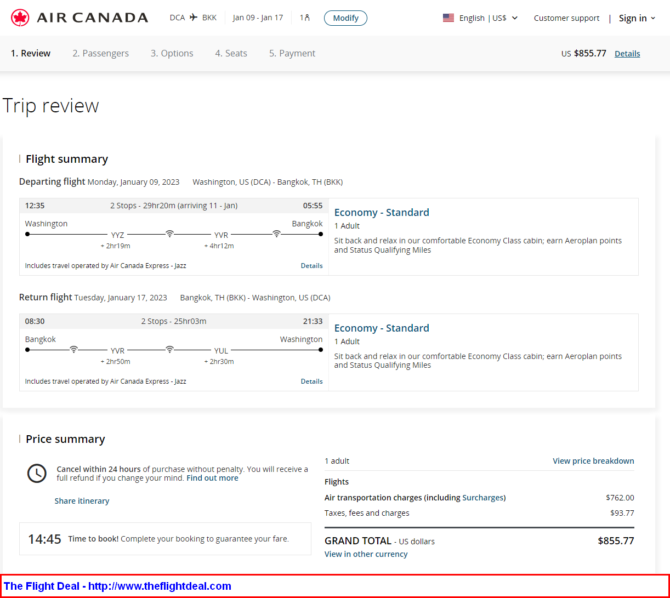
Task: Click the Modify search button
Action: click(x=345, y=18)
